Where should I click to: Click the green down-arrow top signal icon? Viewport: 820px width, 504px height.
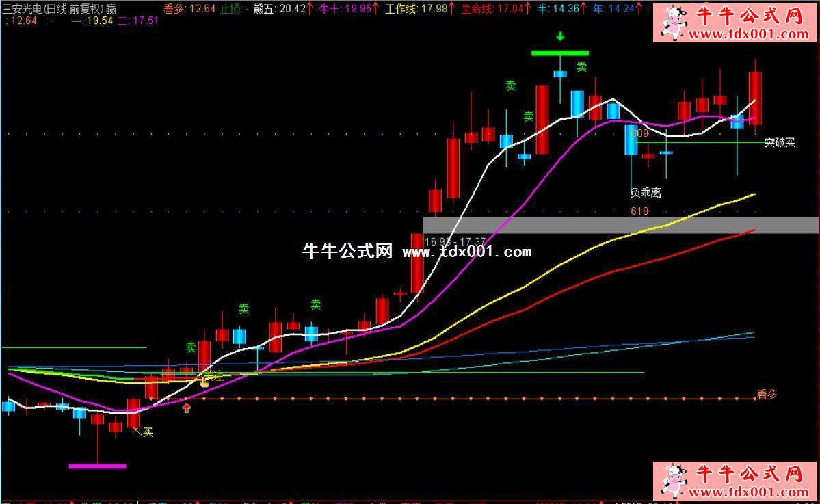click(560, 37)
